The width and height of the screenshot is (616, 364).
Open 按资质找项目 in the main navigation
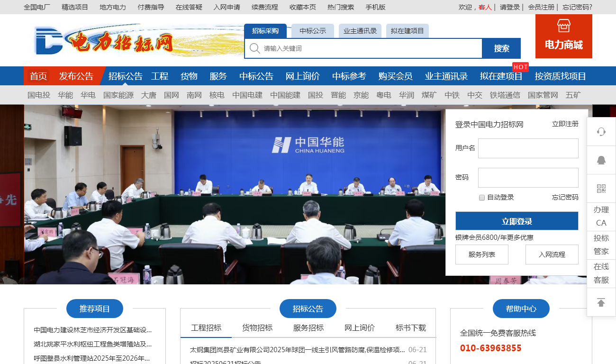561,76
